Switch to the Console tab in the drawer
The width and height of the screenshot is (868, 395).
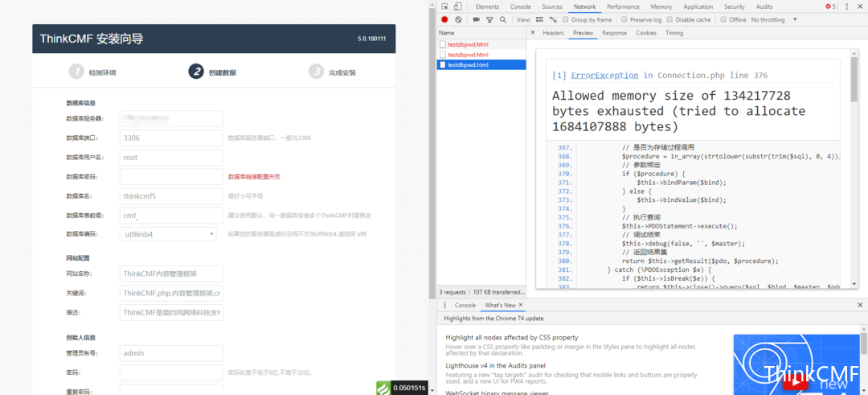(x=465, y=305)
